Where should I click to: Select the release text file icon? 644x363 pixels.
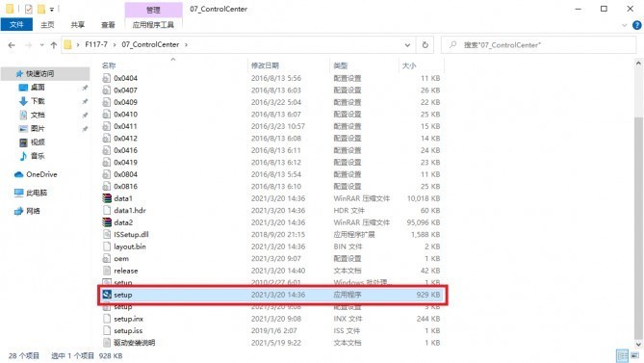click(x=107, y=271)
